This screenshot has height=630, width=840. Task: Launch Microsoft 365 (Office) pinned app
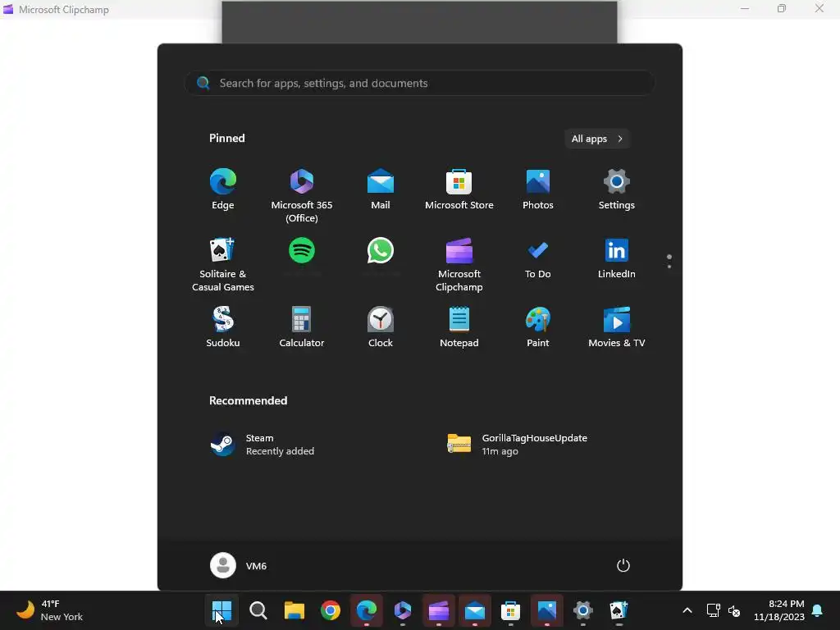tap(302, 195)
